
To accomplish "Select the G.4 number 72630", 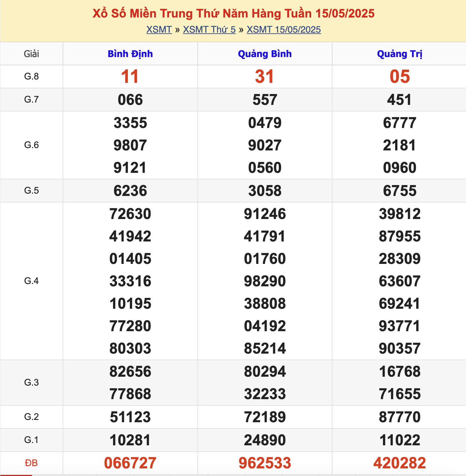I will pyautogui.click(x=130, y=214).
